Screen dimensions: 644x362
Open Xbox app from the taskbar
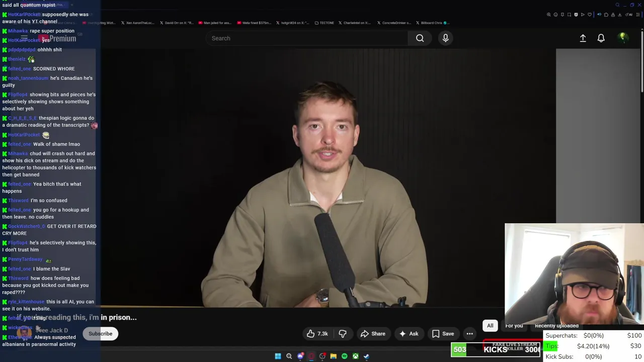[355, 356]
